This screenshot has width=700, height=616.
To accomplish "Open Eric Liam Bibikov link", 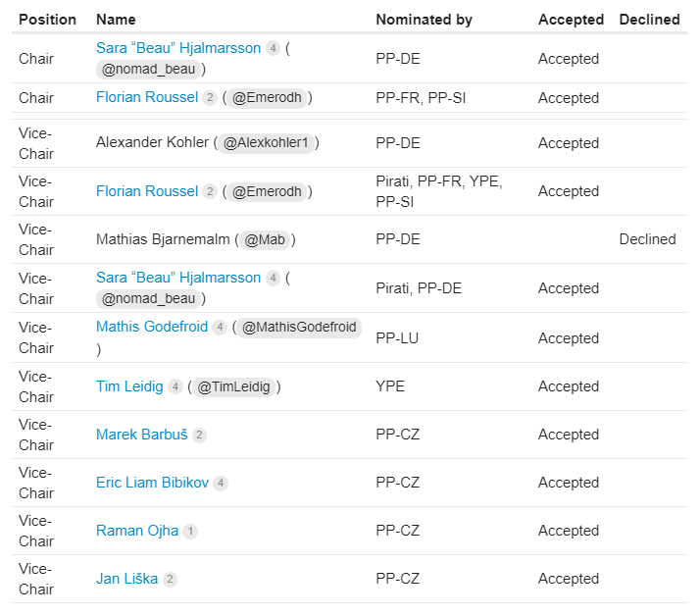I will (x=152, y=483).
